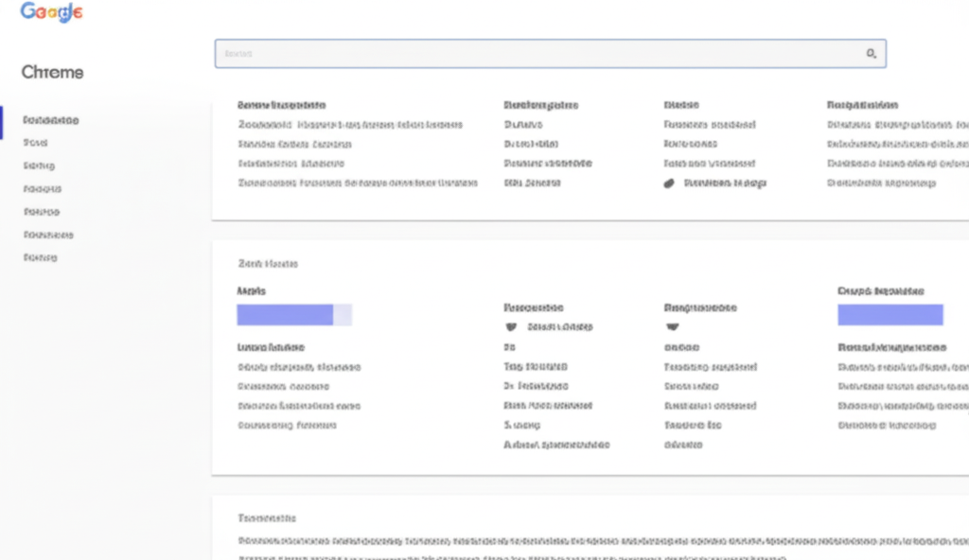Screen dimensions: 969x560
Task: Click the Google logo
Action: pos(51,11)
